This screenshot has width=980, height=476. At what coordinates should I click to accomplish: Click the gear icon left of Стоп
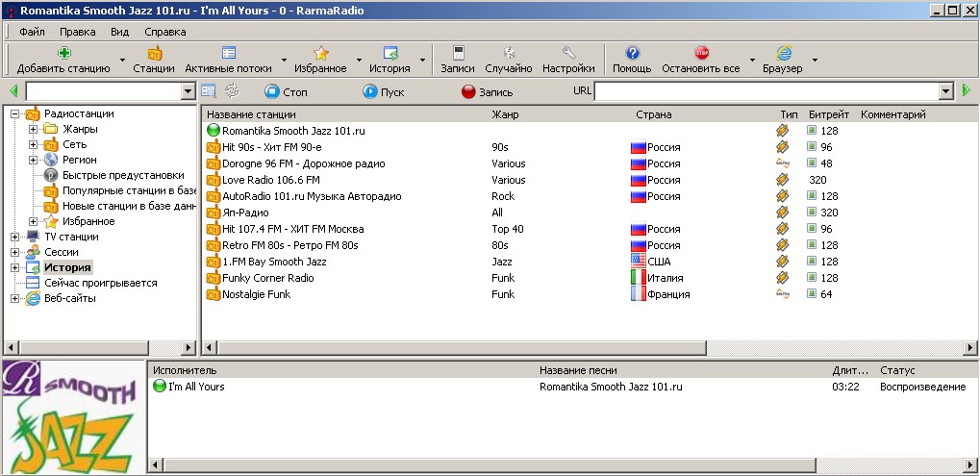(x=232, y=91)
